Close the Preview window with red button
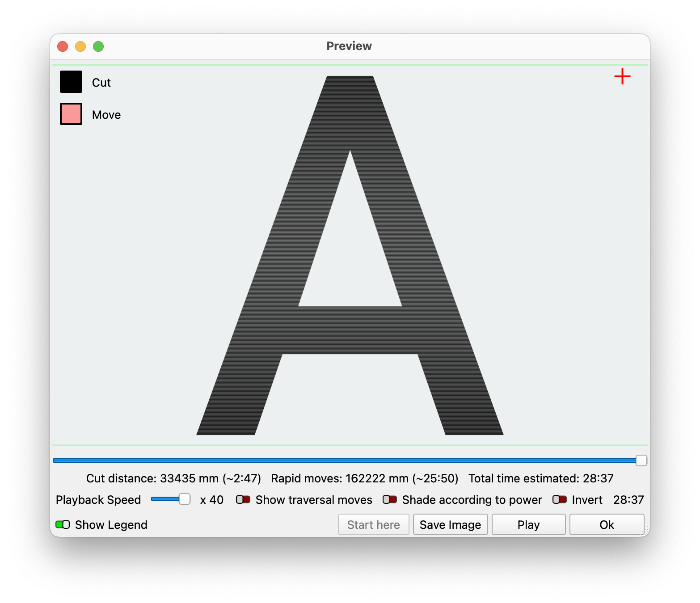Screen dimensions: 700x603 tap(63, 46)
